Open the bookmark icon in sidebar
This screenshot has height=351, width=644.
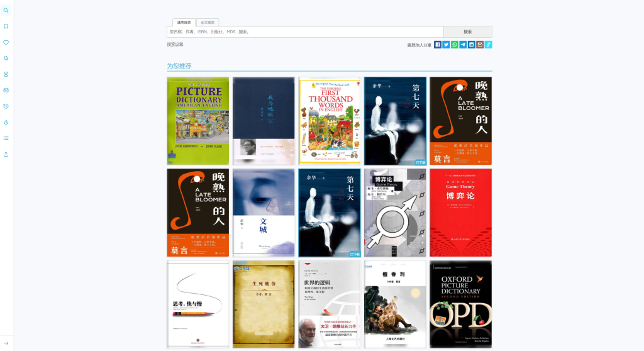(x=6, y=26)
